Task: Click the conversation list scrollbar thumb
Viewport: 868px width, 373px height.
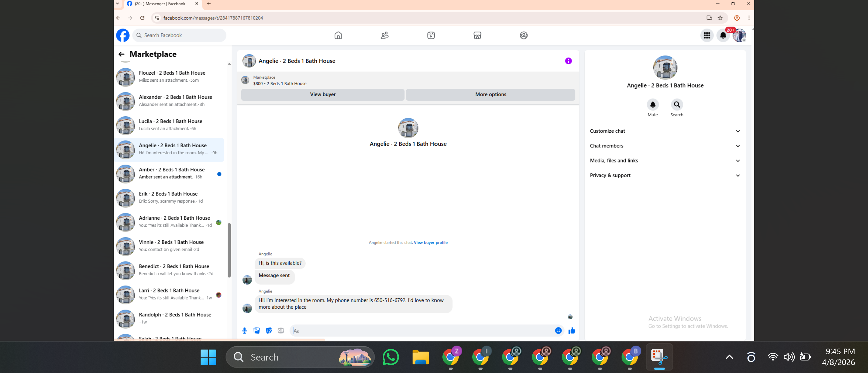Action: [229, 250]
